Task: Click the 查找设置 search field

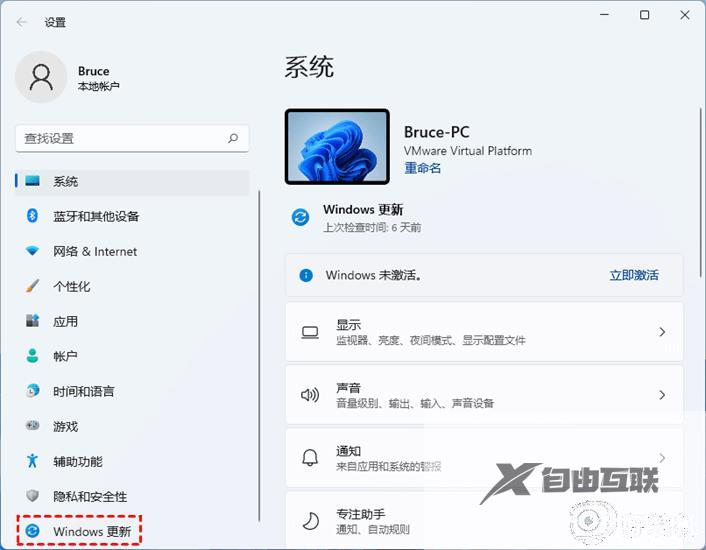Action: tap(132, 138)
